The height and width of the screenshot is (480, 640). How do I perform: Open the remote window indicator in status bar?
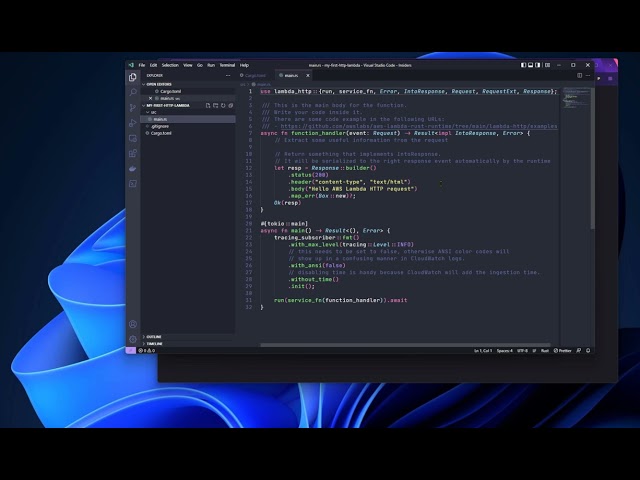[131, 351]
